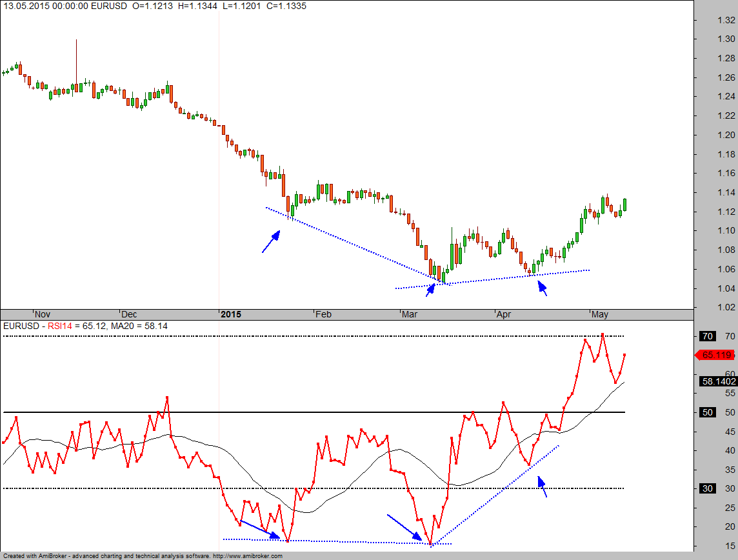This screenshot has width=738, height=560.
Task: Click the 1.24 price axis label
Action: pos(726,97)
